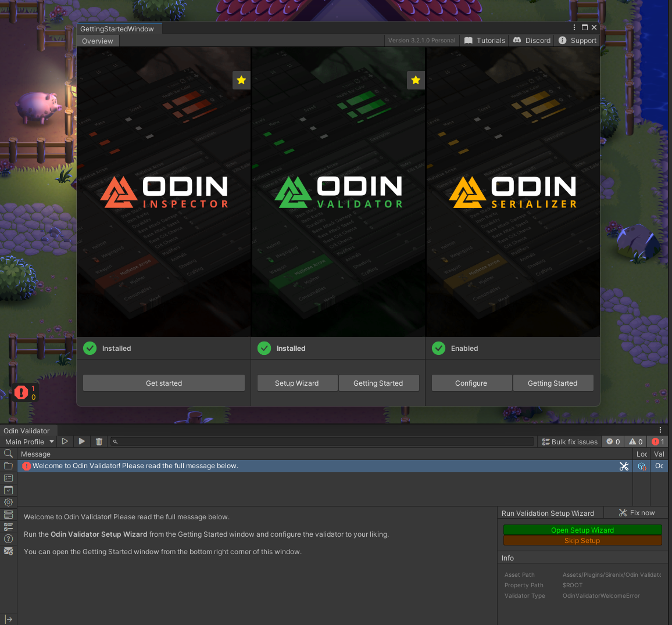Open the Odin Validator panel kebab menu
Screen dimensions: 672x625
tap(660, 430)
